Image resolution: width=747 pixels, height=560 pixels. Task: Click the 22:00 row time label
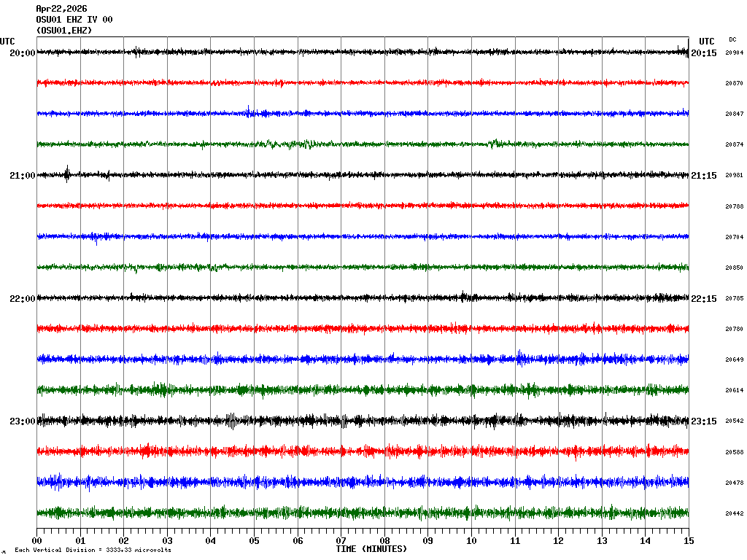(22, 299)
